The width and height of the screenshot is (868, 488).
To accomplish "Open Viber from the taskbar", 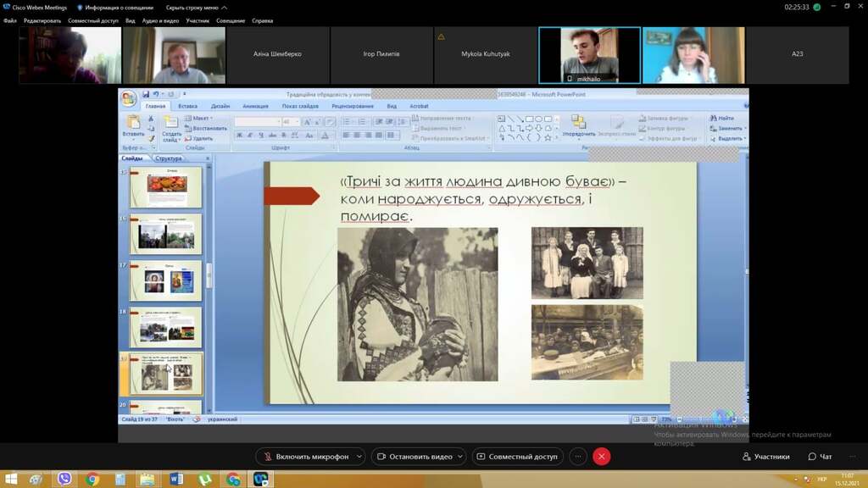I will pos(64,480).
